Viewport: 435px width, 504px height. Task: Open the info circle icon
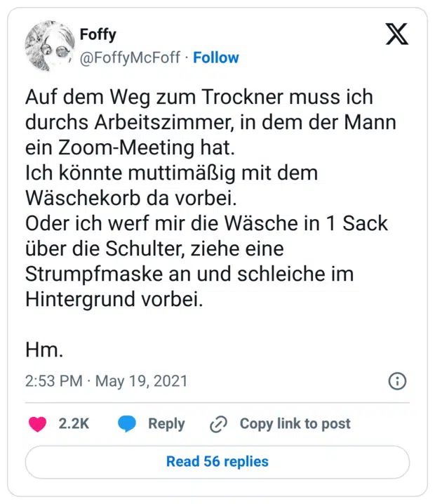(396, 381)
